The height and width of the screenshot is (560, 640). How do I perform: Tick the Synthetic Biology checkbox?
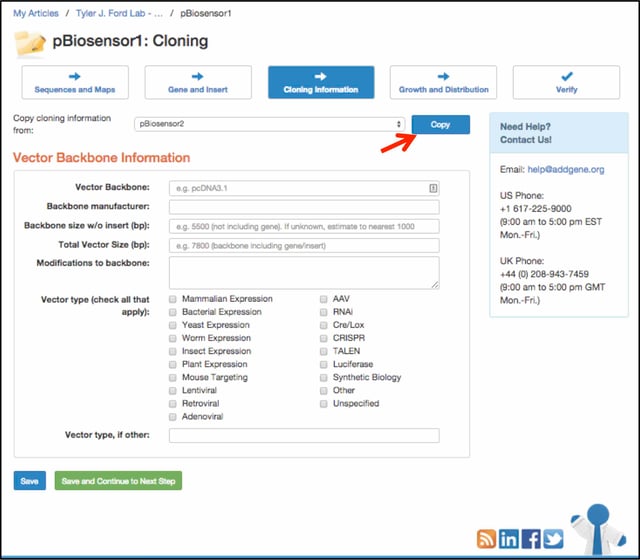pyautogui.click(x=324, y=378)
